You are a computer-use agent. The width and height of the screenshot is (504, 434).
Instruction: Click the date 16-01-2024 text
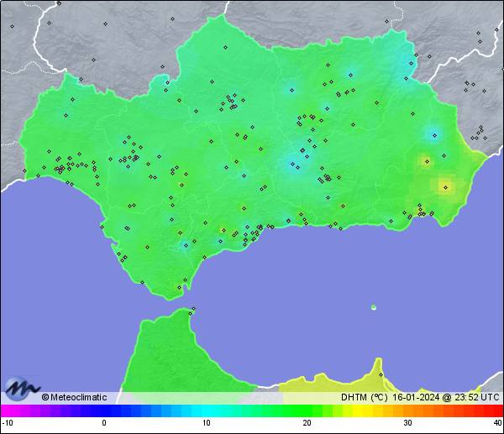(x=416, y=397)
